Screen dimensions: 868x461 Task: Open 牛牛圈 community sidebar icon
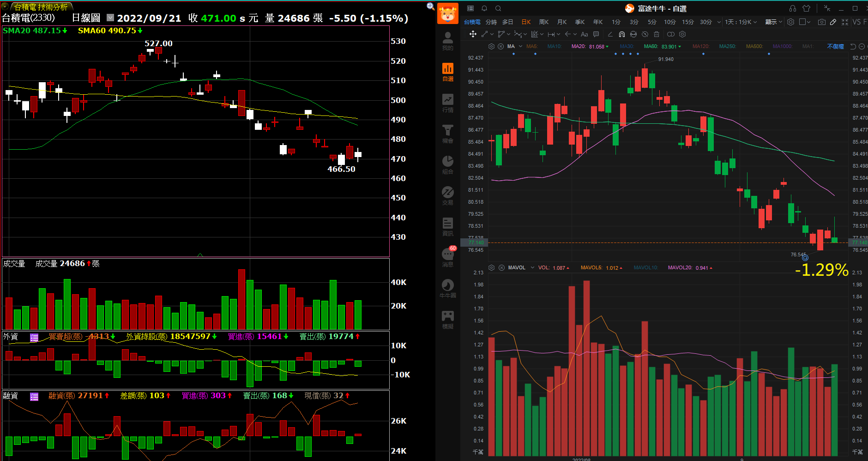point(447,289)
